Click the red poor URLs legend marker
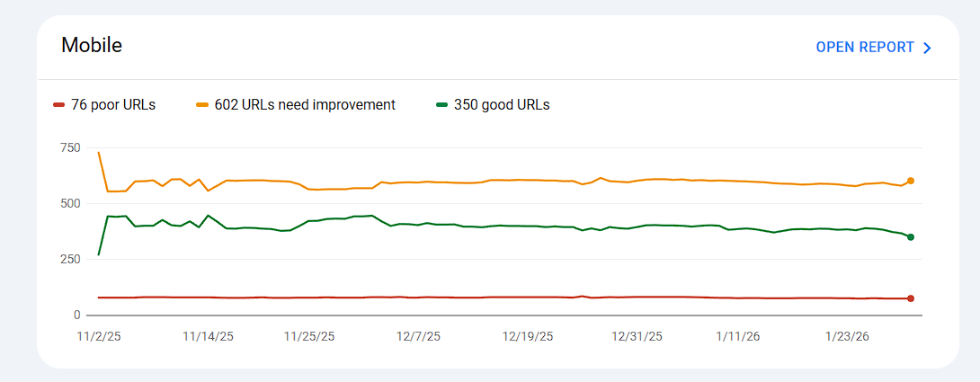 click(x=59, y=105)
